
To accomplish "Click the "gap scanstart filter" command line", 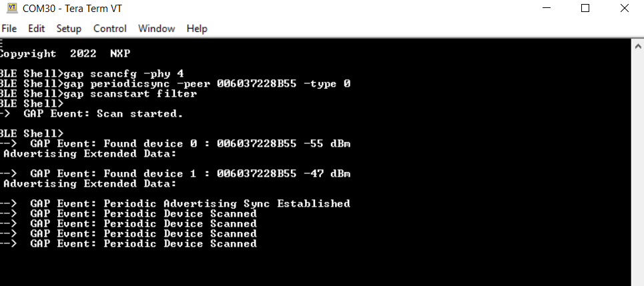I will (x=130, y=93).
